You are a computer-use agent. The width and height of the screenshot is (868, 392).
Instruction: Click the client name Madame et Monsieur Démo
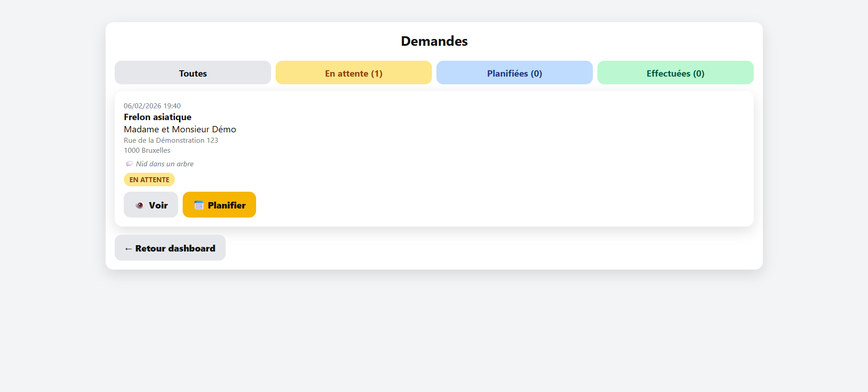click(179, 129)
